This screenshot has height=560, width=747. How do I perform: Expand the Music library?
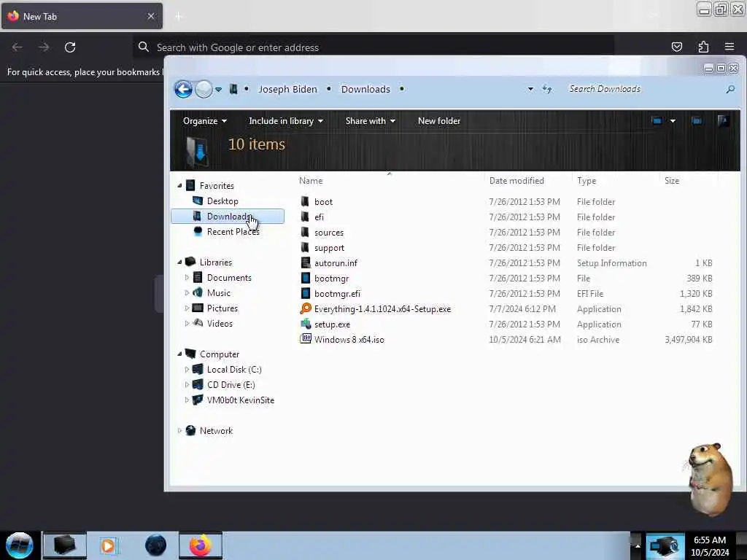coord(187,292)
